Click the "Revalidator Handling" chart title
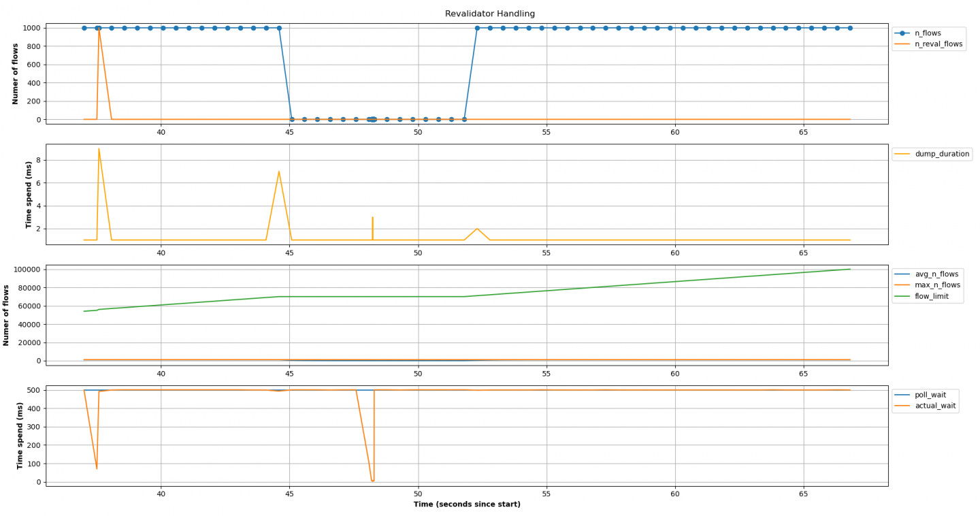 (489, 14)
